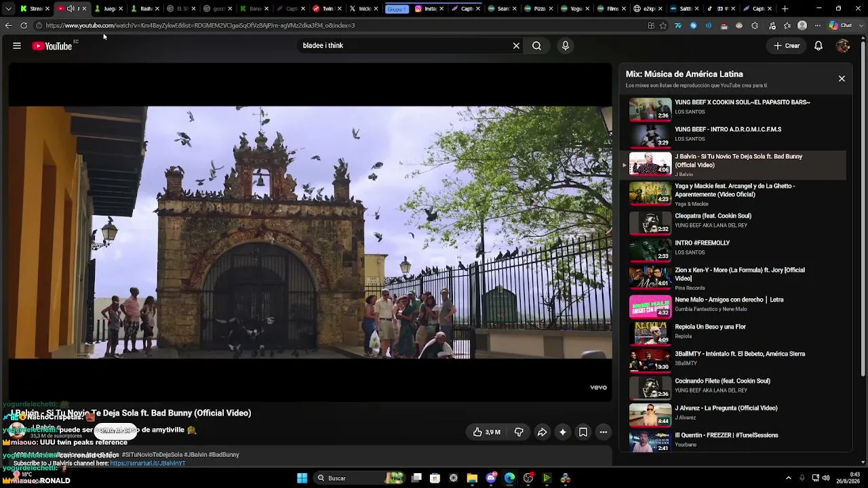Start voice search with the microphone
The height and width of the screenshot is (488, 868).
click(x=566, y=46)
